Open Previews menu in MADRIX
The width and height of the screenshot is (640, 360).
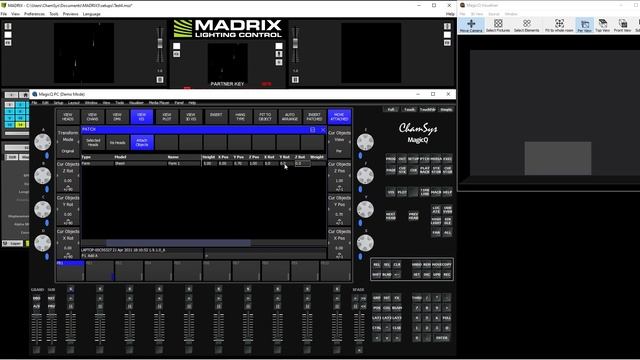click(71, 14)
